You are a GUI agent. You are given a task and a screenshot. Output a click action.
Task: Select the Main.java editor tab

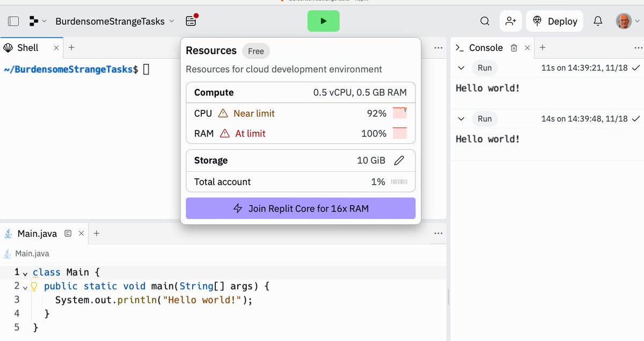37,234
